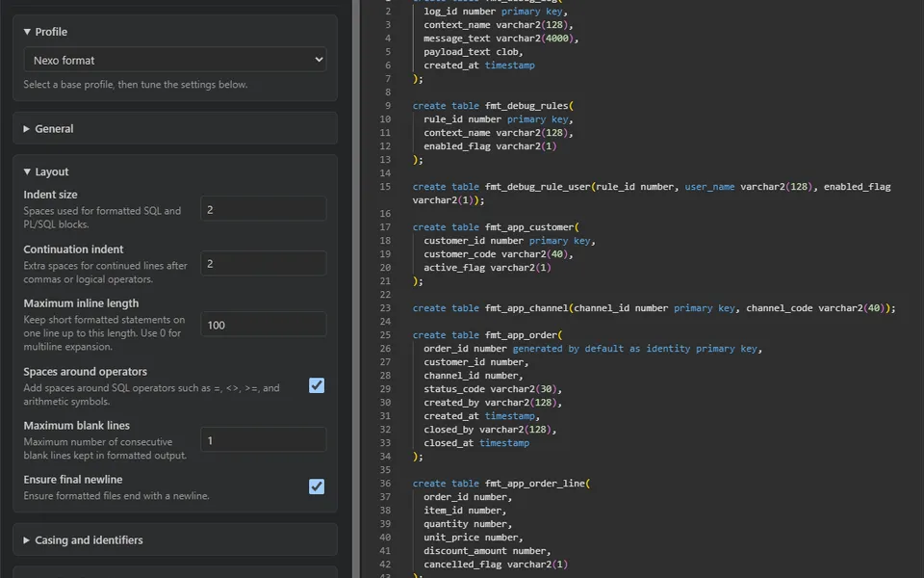Viewport: 924px width, 578px height.
Task: Click the customer_code varchar2(40) line
Action: pos(498,254)
